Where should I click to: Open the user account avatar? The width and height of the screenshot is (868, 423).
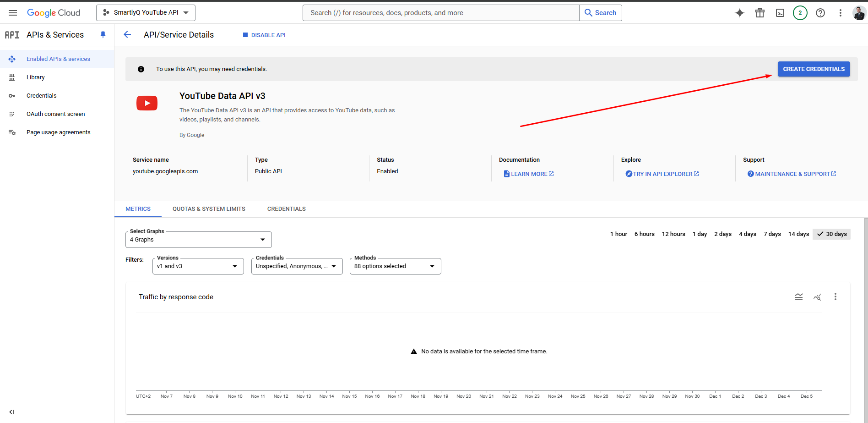(x=859, y=13)
